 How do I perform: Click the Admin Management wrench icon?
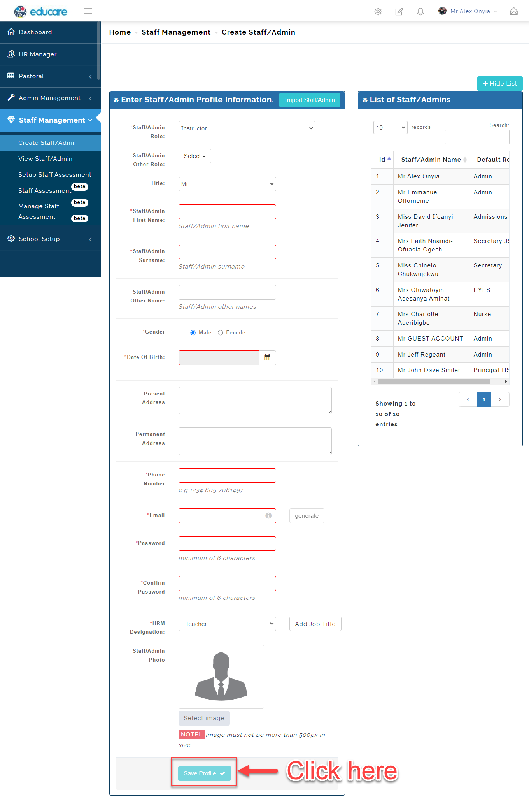click(x=11, y=98)
